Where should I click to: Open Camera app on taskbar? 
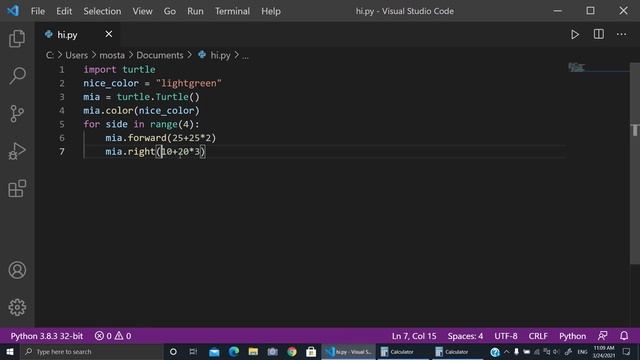pyautogui.click(x=272, y=352)
